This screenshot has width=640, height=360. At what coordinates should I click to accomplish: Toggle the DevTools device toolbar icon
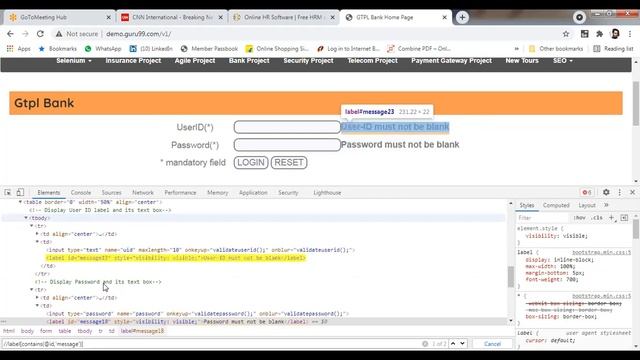click(x=20, y=192)
